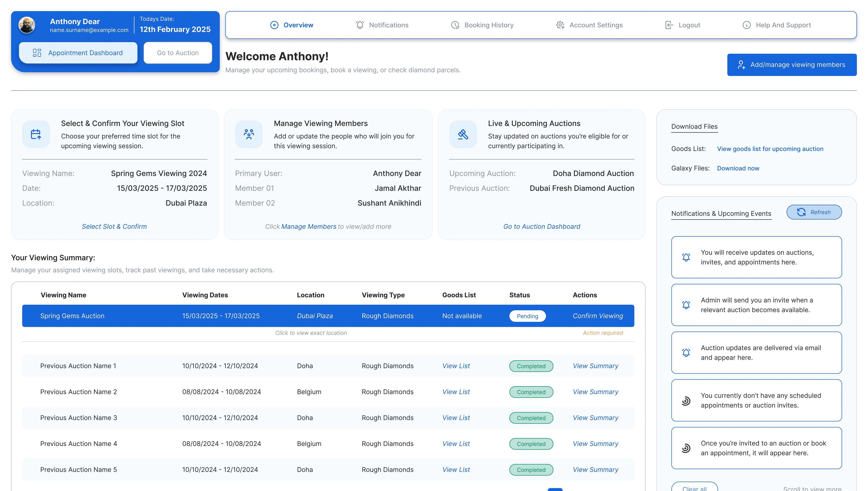Click the spiral icon on scheduled appointments notice

pos(686,401)
